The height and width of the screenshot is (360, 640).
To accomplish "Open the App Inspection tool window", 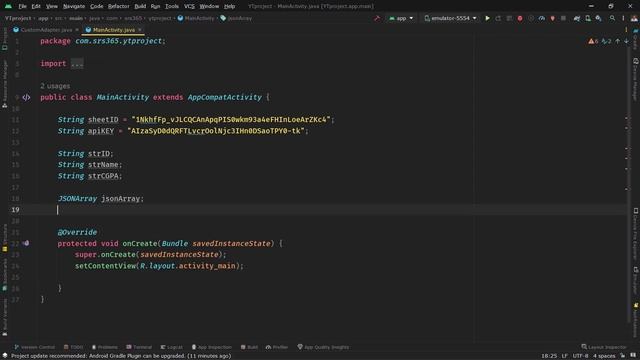I will coord(211,347).
